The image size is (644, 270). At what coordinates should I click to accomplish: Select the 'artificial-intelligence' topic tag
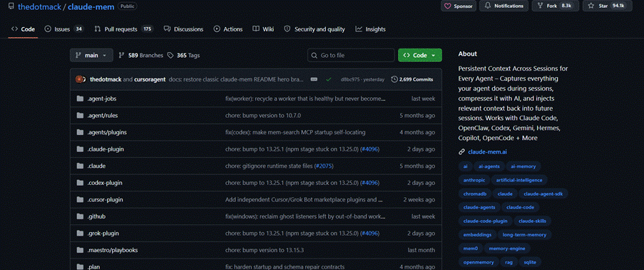519,180
